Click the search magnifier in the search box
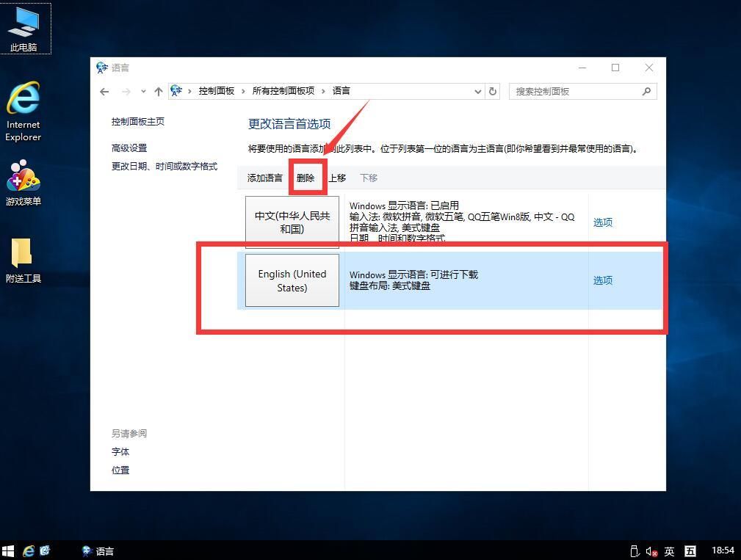Screen dimensions: 741x560 coord(646,91)
